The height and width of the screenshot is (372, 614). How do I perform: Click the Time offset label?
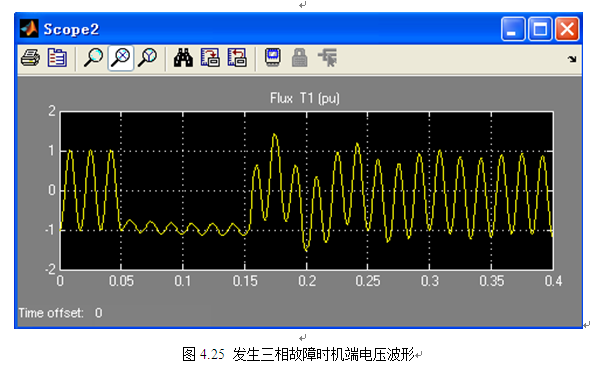51,313
